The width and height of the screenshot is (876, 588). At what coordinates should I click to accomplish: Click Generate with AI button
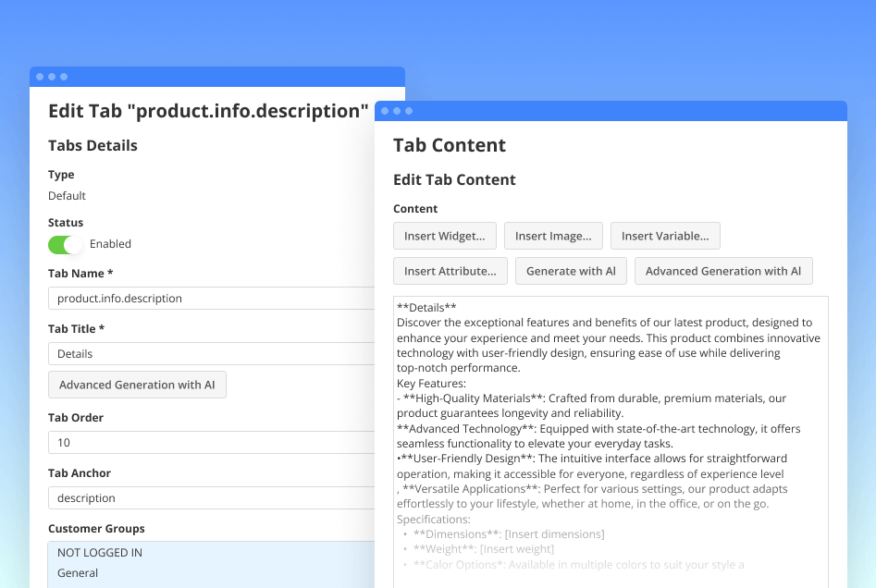click(571, 271)
